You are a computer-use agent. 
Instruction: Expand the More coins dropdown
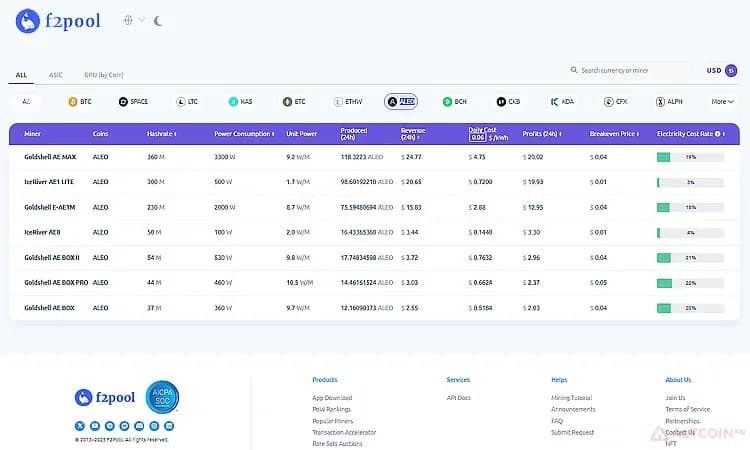722,101
